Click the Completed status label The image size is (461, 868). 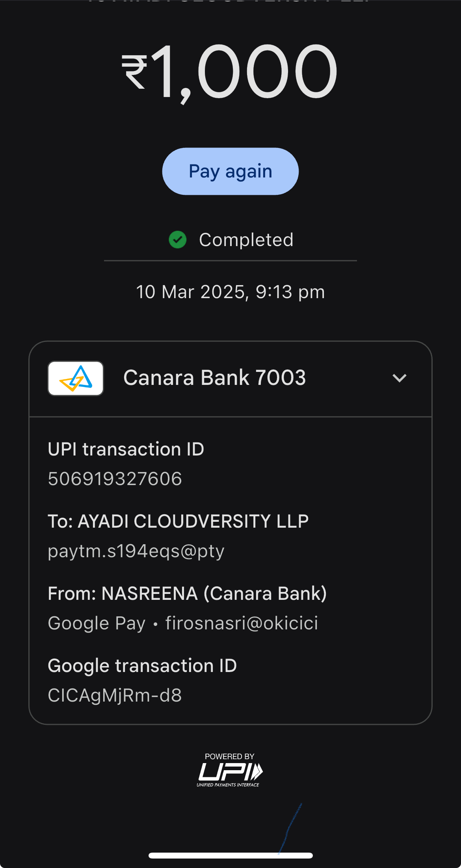pos(246,240)
